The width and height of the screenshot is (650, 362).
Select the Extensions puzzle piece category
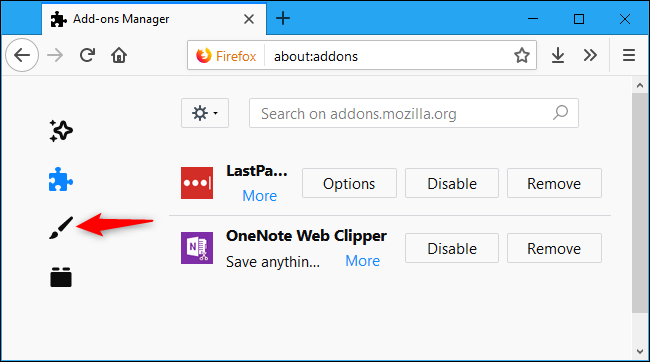click(61, 180)
